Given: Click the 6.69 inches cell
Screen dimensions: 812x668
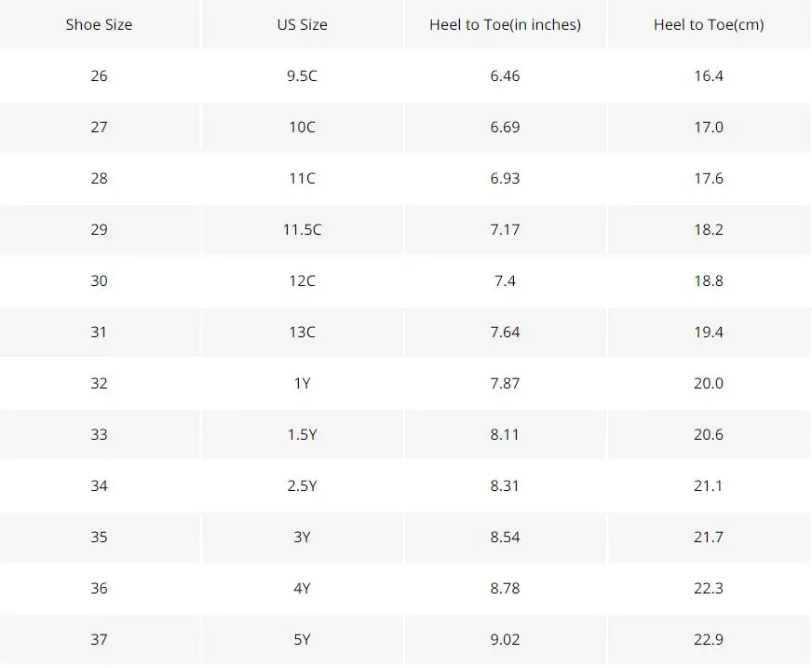Looking at the screenshot, I should tap(505, 127).
